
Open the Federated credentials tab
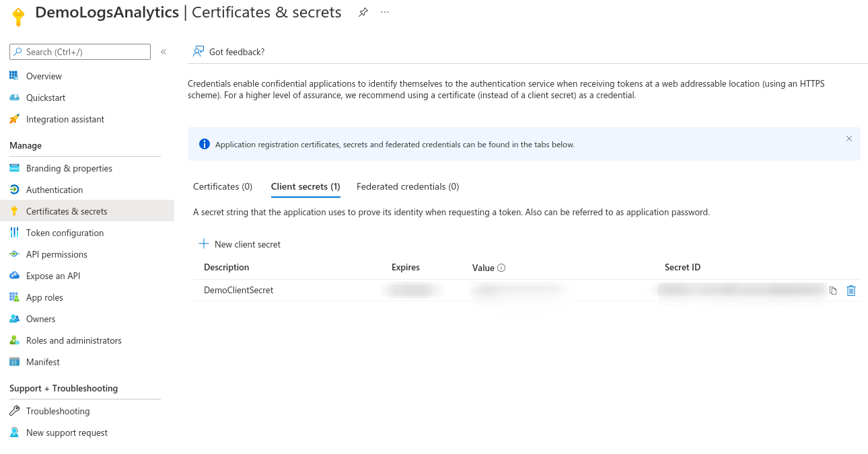pos(407,186)
